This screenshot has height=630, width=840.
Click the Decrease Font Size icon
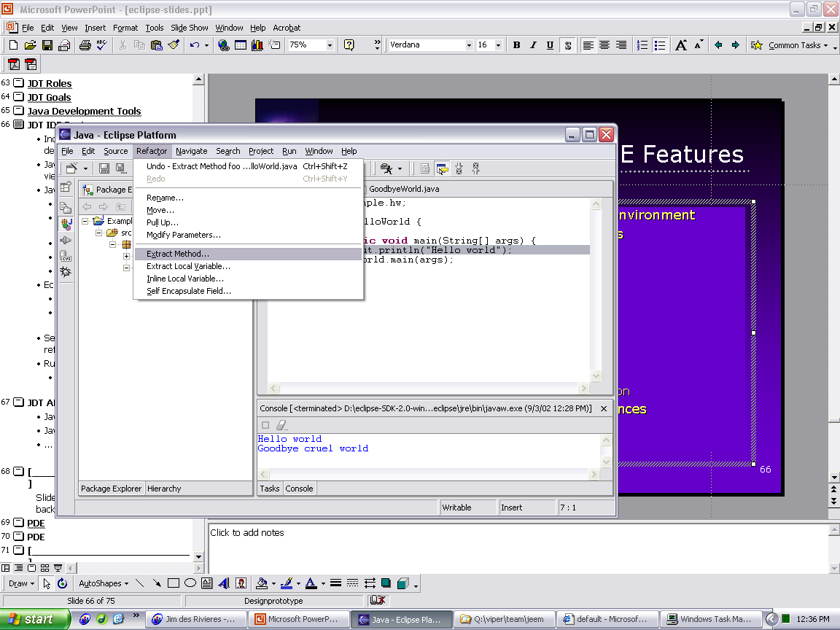tap(698, 45)
